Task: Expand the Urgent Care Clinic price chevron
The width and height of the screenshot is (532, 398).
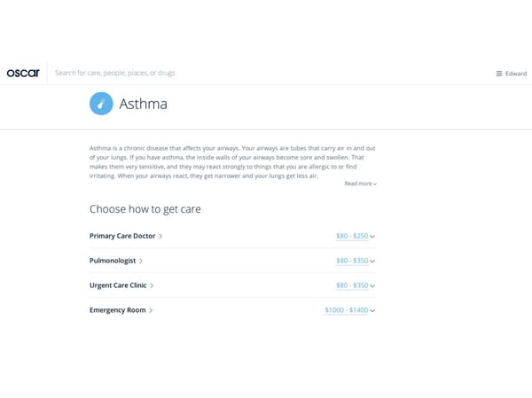Action: pos(373,286)
